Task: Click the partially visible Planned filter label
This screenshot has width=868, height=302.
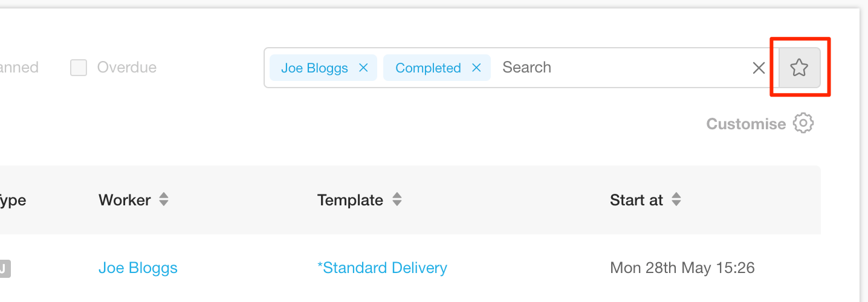Action: pyautogui.click(x=19, y=68)
